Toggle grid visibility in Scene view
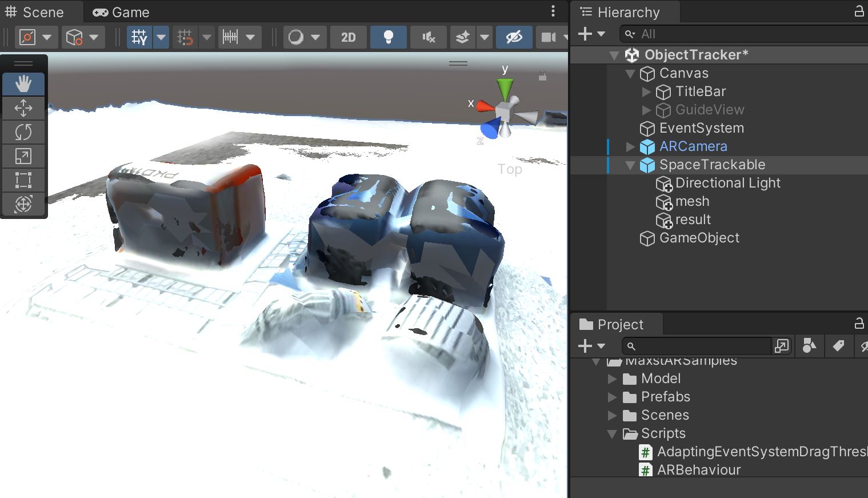 point(139,37)
